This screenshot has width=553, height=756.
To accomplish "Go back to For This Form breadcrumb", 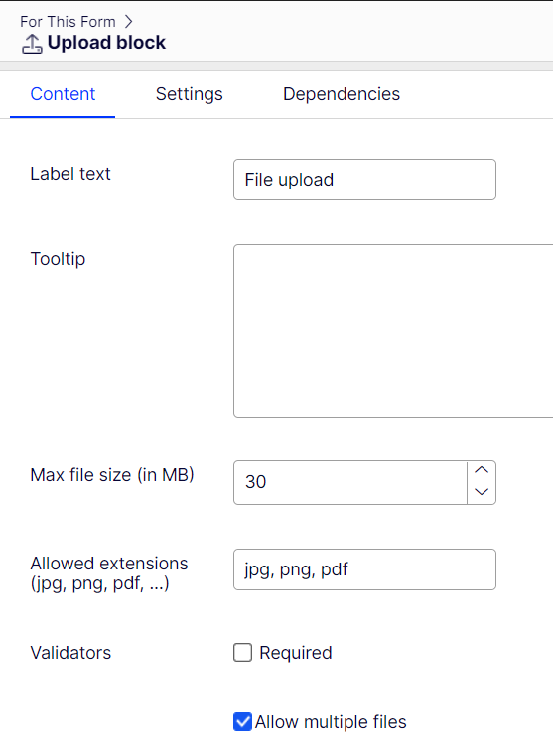I will (69, 22).
